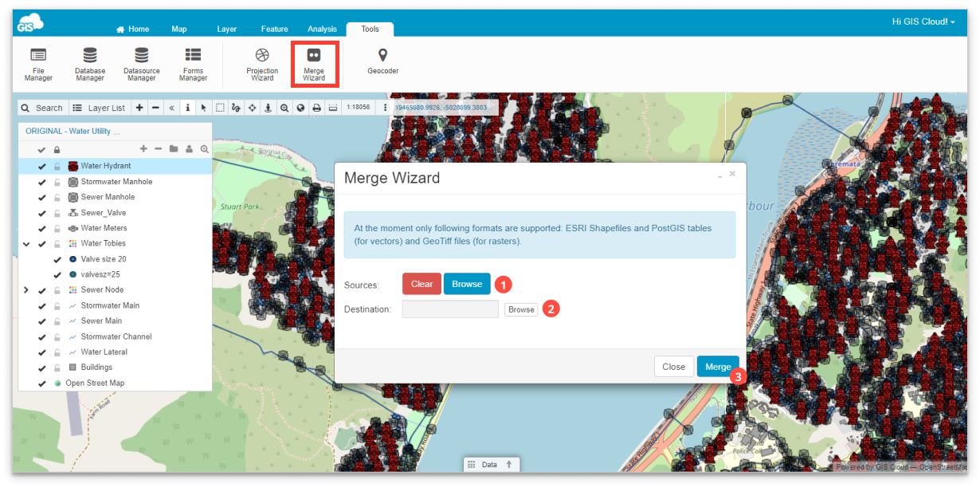Open the Layer menu tab
Viewport: 980px width, 488px height.
tap(226, 28)
